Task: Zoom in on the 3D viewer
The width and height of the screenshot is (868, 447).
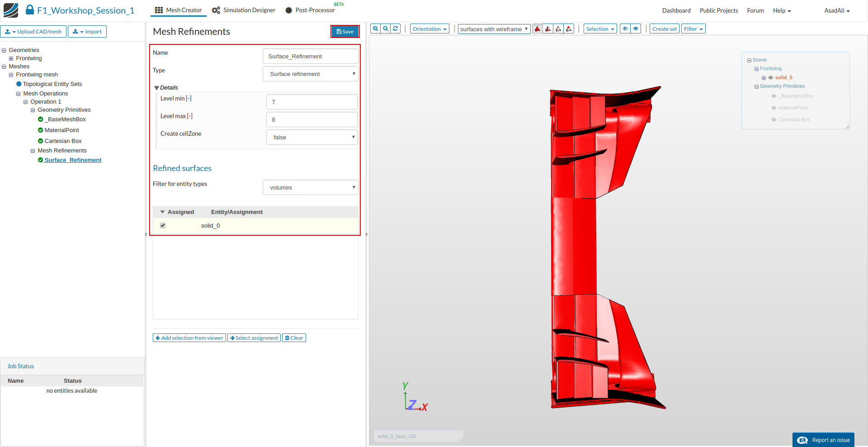Action: (x=375, y=29)
